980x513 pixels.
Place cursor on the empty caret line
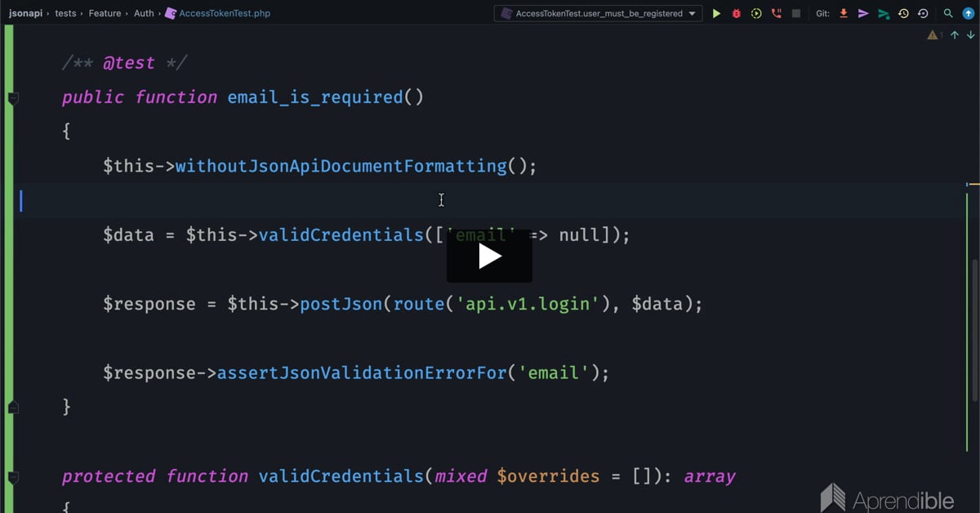coord(490,200)
